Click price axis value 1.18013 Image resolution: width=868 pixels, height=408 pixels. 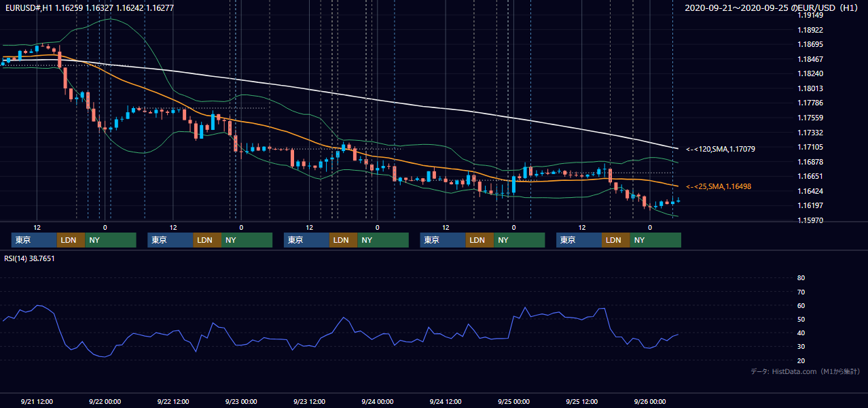pos(810,88)
